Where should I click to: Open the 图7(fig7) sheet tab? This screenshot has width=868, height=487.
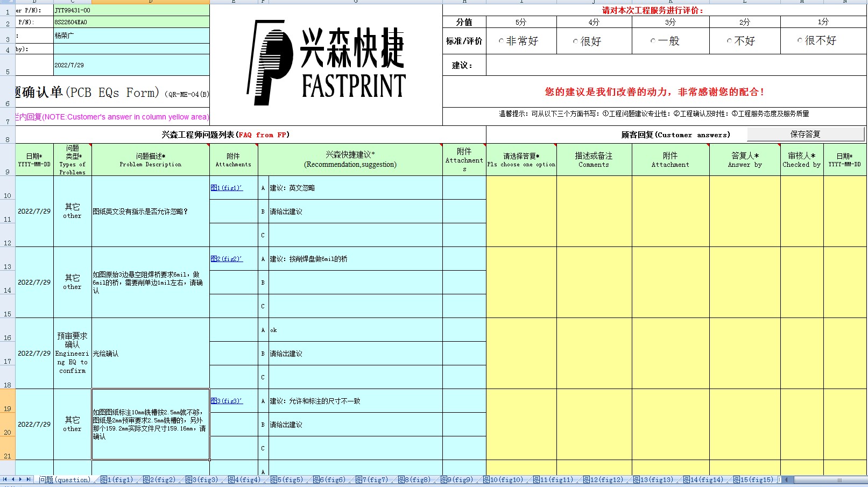click(x=371, y=479)
